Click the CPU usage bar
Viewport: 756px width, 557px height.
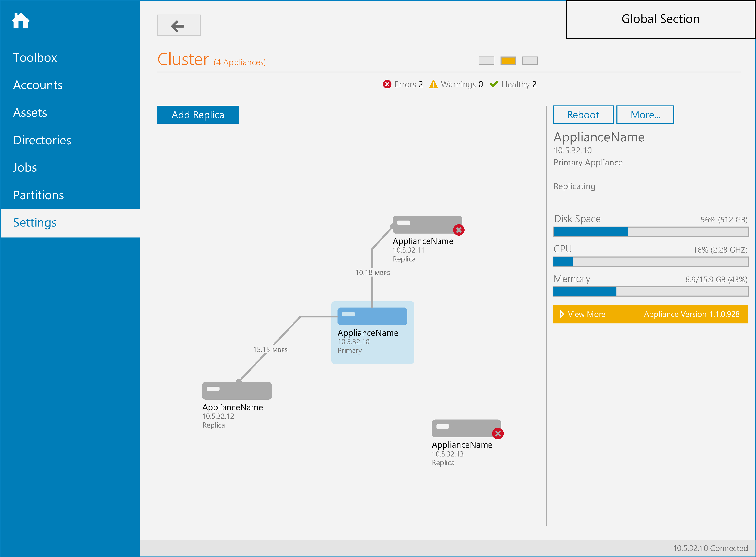pos(651,262)
